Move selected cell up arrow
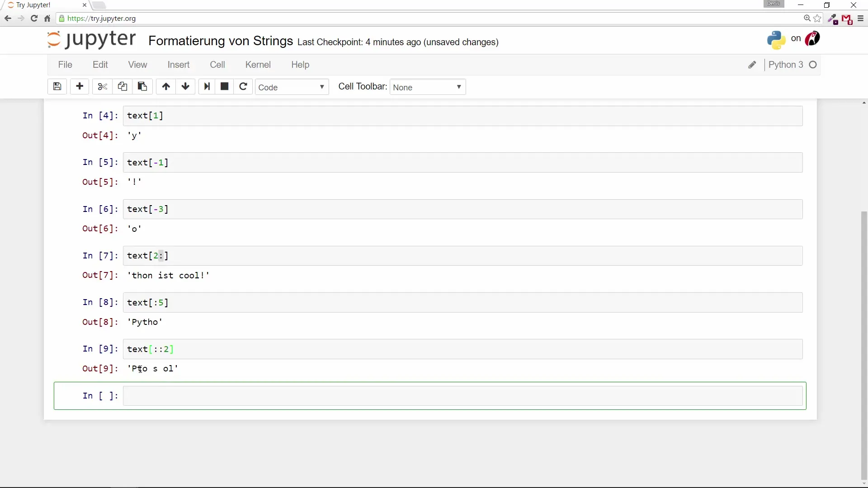This screenshot has height=488, width=868. tap(166, 87)
